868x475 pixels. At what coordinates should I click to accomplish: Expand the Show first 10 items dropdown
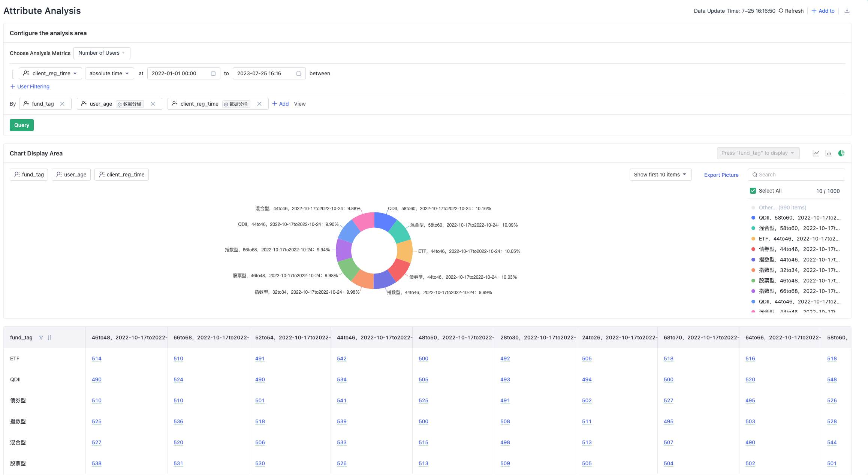(x=660, y=174)
